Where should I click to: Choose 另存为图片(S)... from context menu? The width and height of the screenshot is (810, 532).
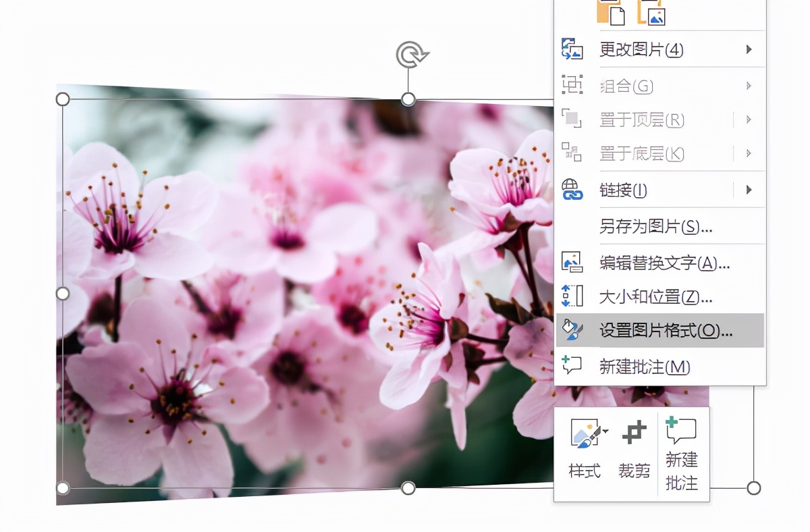pyautogui.click(x=655, y=226)
